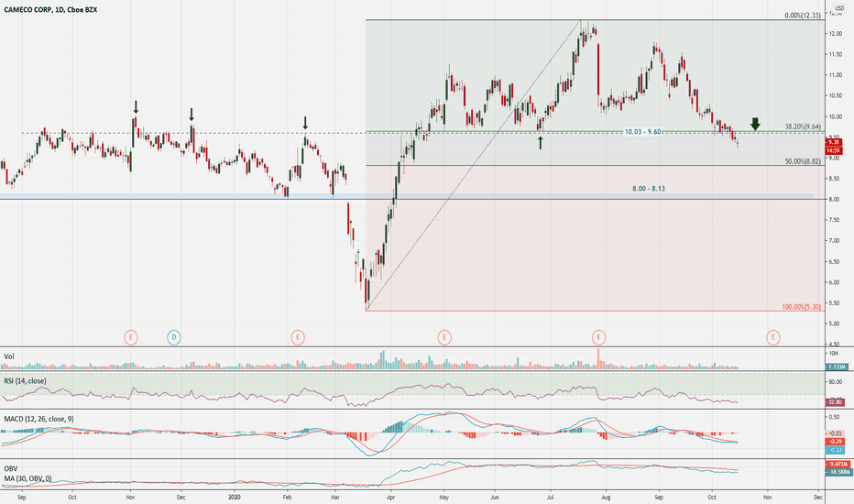Click the 32.80 RSI value tag

pos(837,402)
